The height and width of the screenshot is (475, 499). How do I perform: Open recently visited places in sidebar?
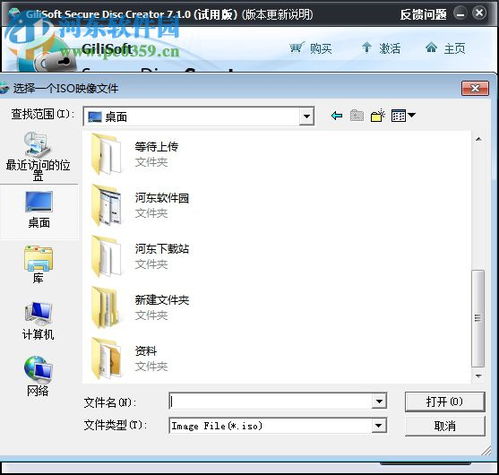click(38, 156)
